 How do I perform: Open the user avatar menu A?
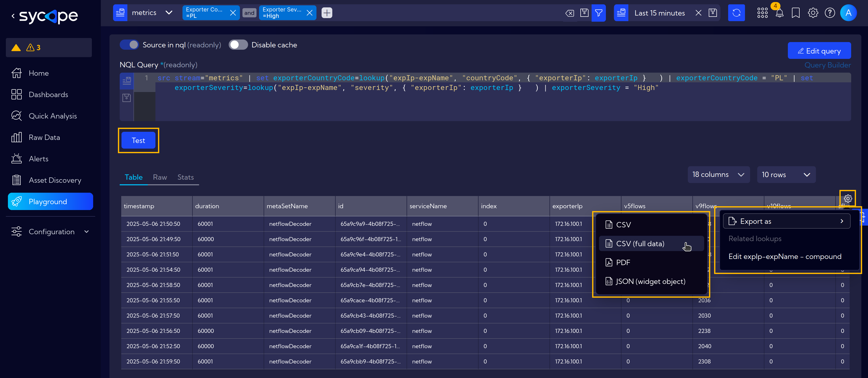click(848, 13)
